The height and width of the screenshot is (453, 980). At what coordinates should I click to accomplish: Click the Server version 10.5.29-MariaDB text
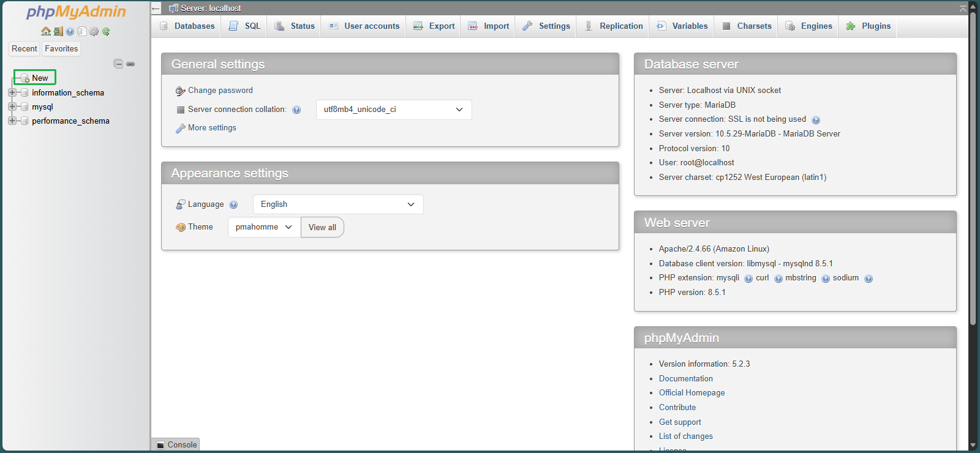point(750,134)
